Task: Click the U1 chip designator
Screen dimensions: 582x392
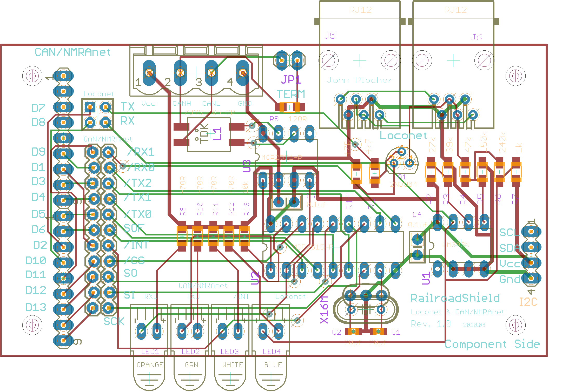Action: pos(426,279)
